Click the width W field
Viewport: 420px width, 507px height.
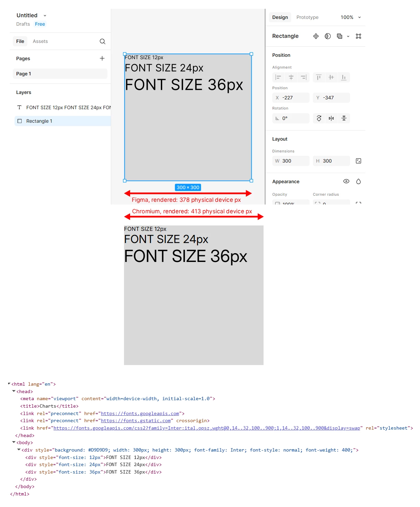tap(291, 161)
